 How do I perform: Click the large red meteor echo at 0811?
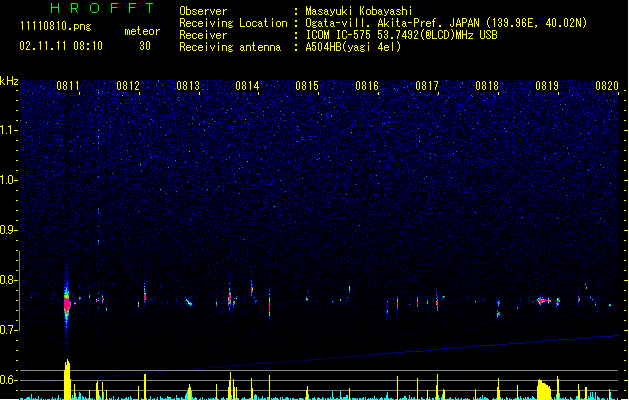pos(67,303)
